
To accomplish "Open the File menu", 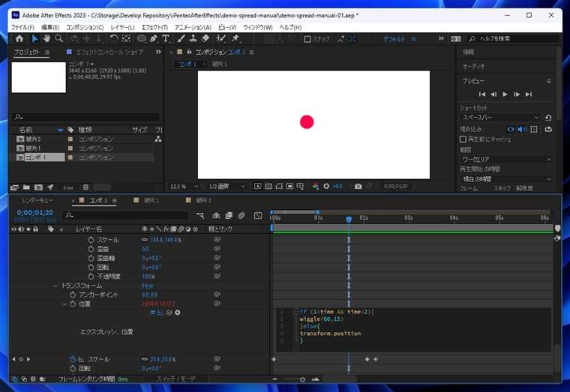I will pos(22,27).
